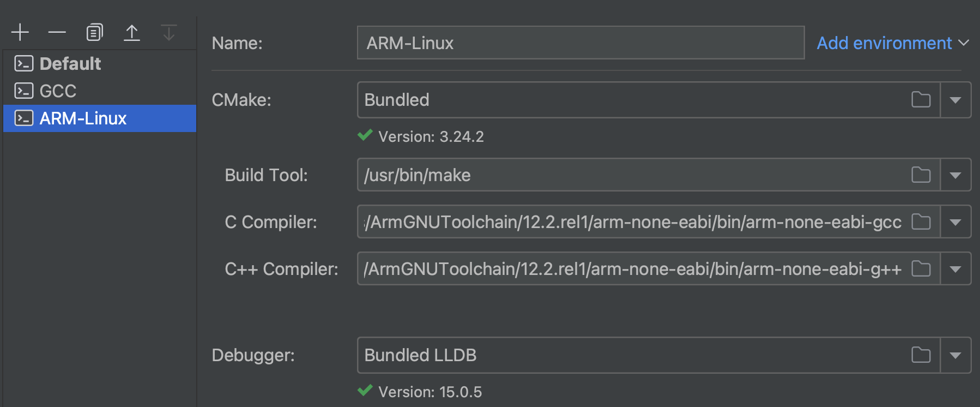Screen dimensions: 980x407
Task: Open the C Compiler dropdown list
Action: (x=955, y=222)
